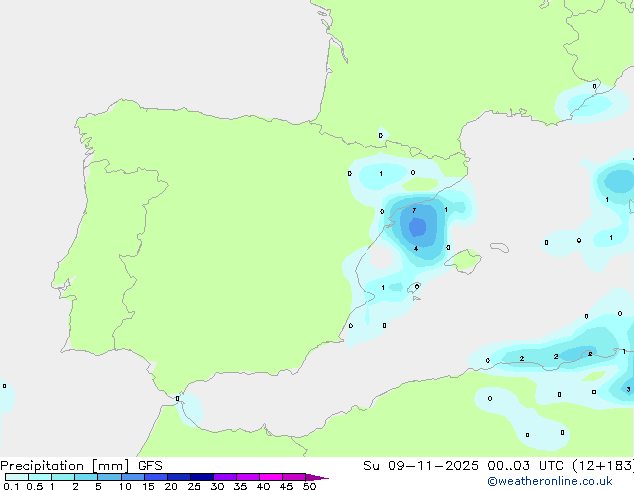The height and width of the screenshot is (490, 634).
Task: Pick the 15–20 mm legend color swatch
Action: coord(156,477)
